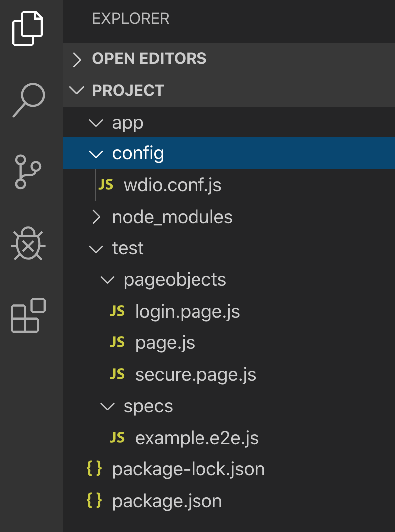Open the Extensions view icon

28,315
